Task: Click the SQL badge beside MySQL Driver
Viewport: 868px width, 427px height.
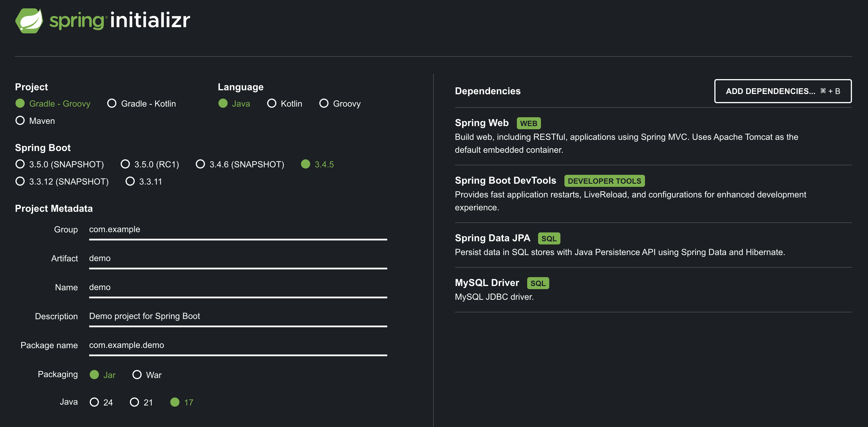Action: coord(538,283)
